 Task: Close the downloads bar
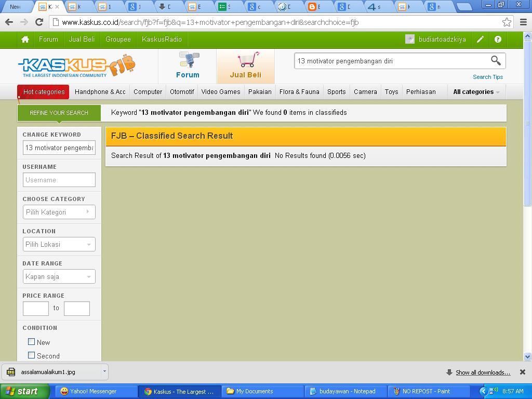tap(523, 372)
